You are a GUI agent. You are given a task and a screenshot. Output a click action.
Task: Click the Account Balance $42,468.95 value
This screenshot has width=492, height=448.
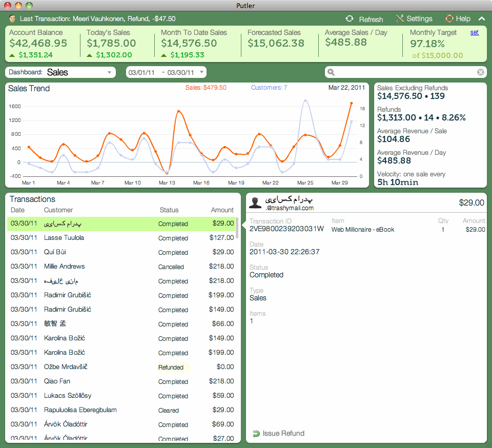pyautogui.click(x=38, y=43)
